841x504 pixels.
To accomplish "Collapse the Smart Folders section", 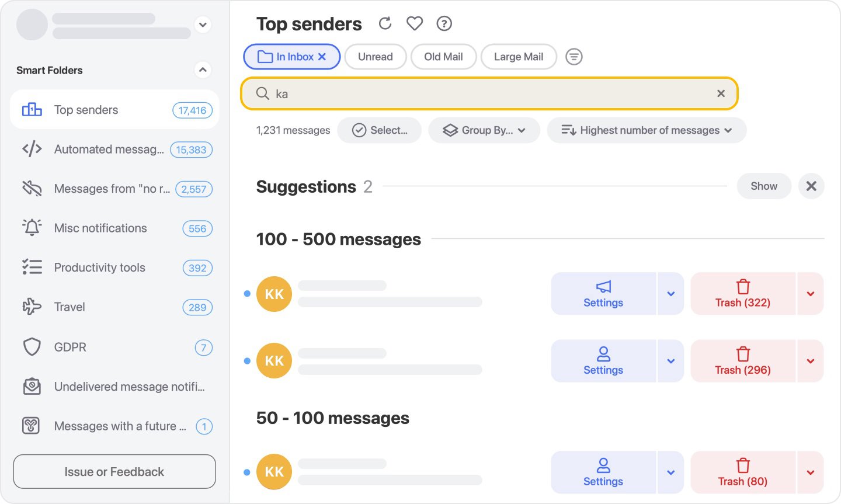I will pyautogui.click(x=203, y=69).
